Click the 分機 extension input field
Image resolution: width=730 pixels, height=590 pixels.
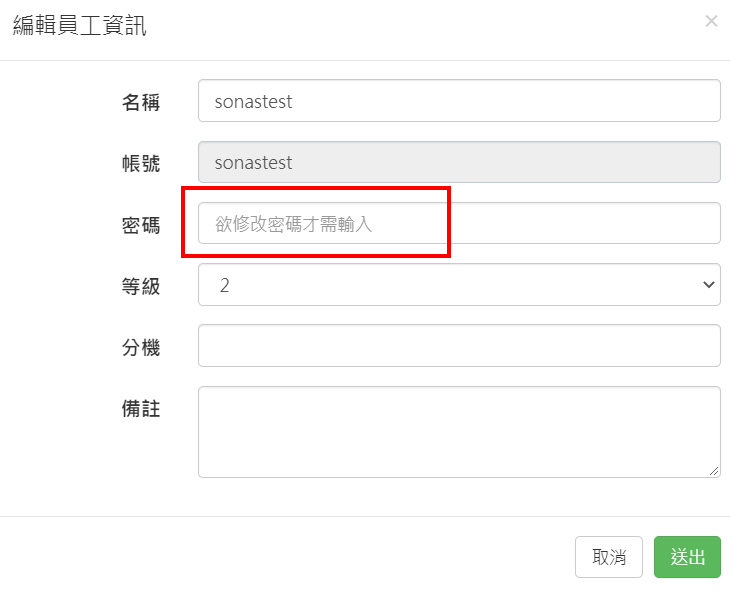click(x=459, y=346)
